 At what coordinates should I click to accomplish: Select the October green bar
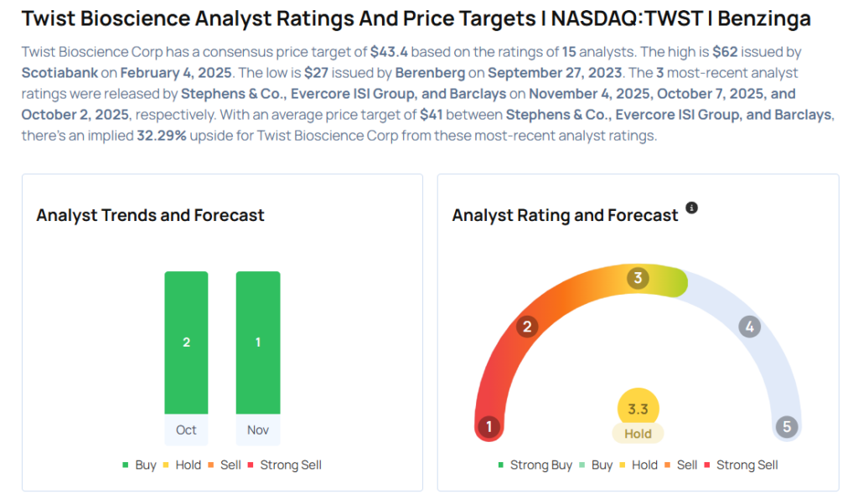[x=186, y=342]
